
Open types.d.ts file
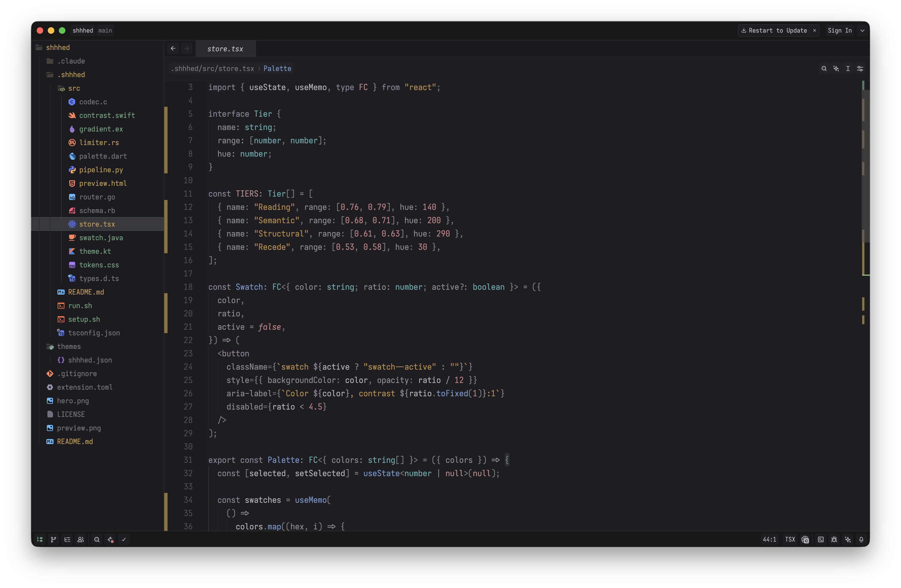coord(97,279)
